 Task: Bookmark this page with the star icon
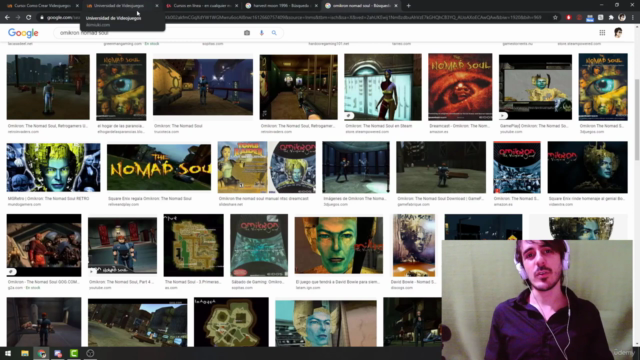tap(555, 18)
